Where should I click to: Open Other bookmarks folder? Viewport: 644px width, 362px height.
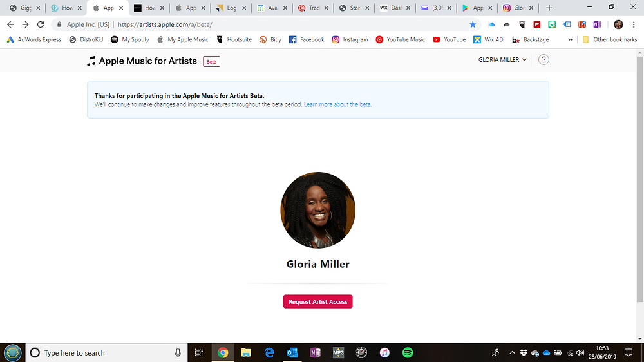point(610,39)
